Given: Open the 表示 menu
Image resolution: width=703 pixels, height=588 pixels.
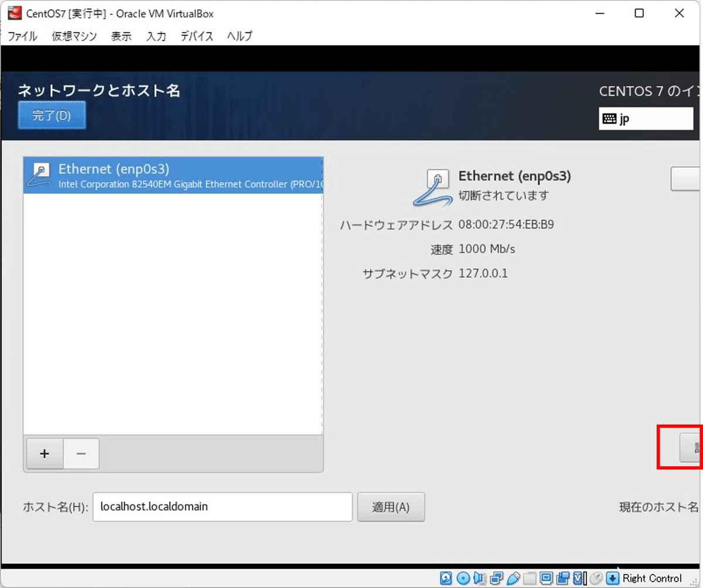Looking at the screenshot, I should point(121,36).
